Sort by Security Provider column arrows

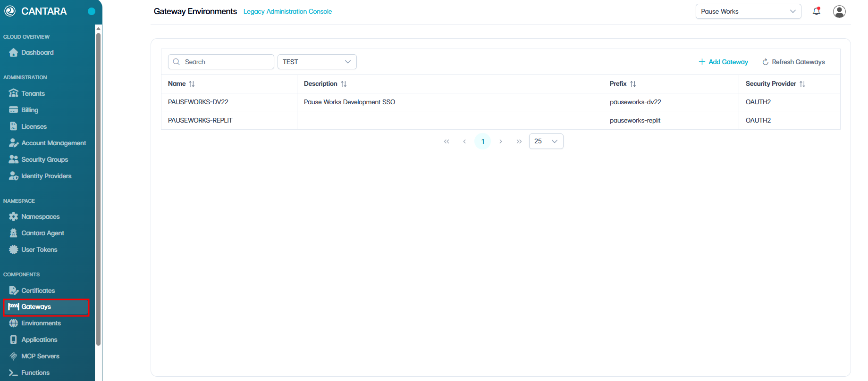click(802, 84)
